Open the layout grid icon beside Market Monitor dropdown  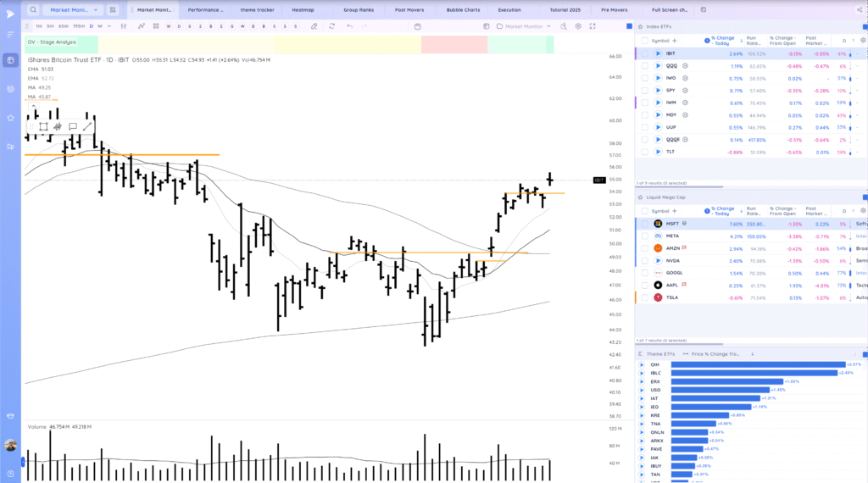click(113, 10)
